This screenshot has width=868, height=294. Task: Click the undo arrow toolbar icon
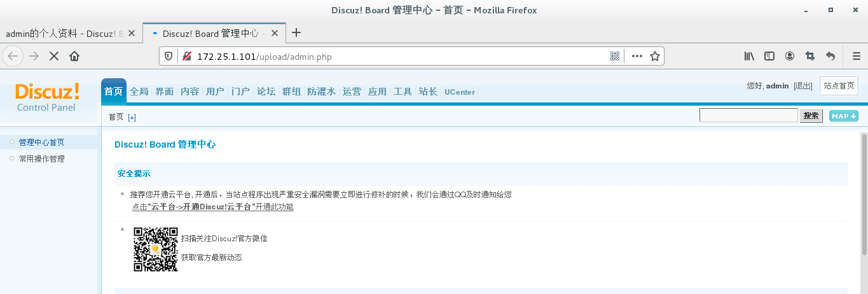pyautogui.click(x=830, y=56)
